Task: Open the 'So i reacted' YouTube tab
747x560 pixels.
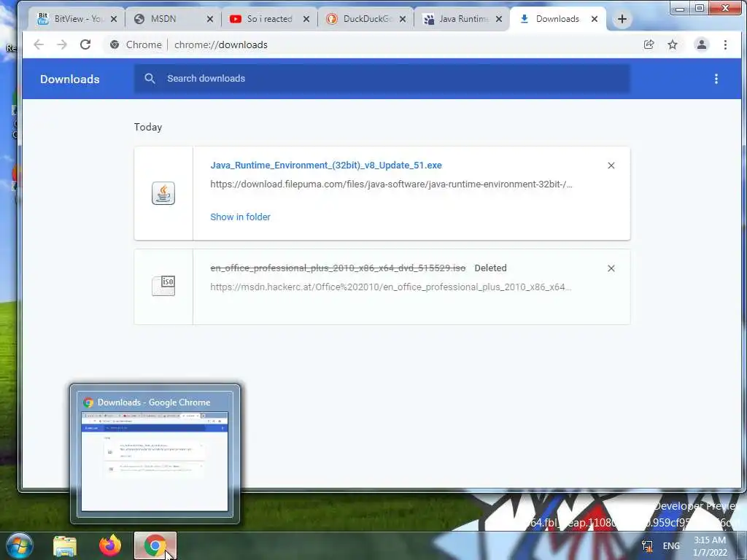Action: [269, 19]
